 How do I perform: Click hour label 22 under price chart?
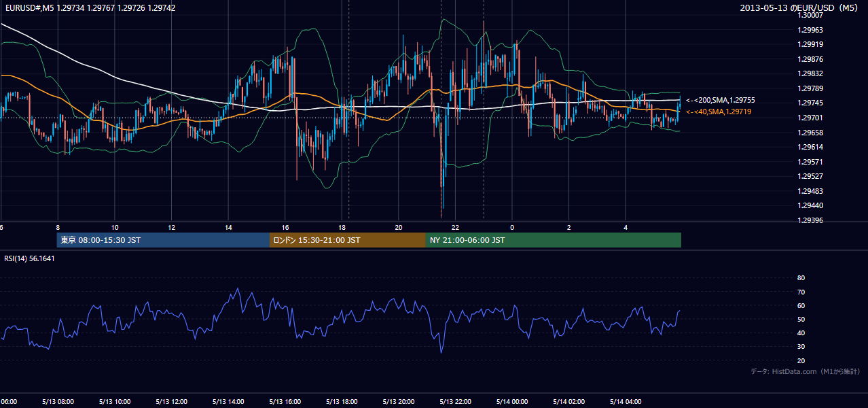[456, 227]
